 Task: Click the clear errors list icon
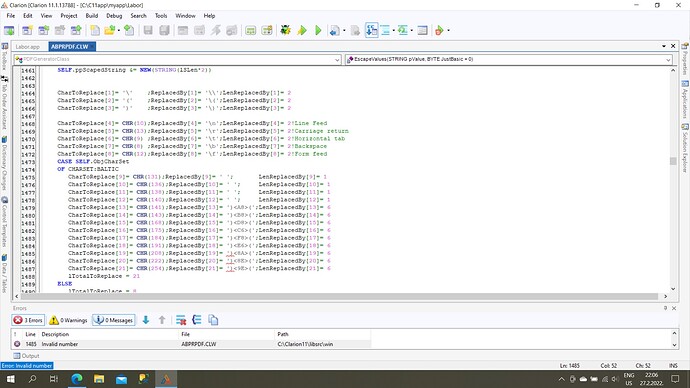180,320
